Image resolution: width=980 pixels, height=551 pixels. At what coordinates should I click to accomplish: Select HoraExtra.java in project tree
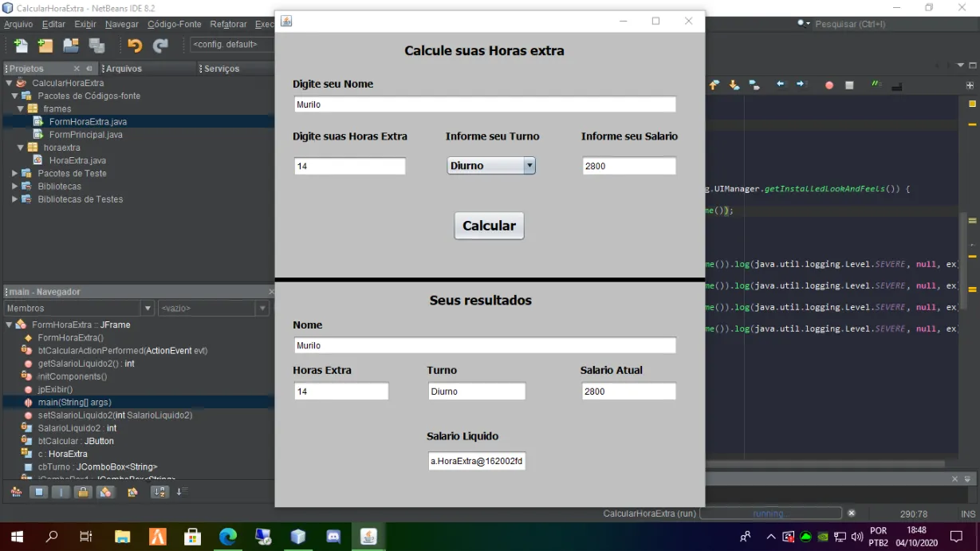(x=77, y=160)
